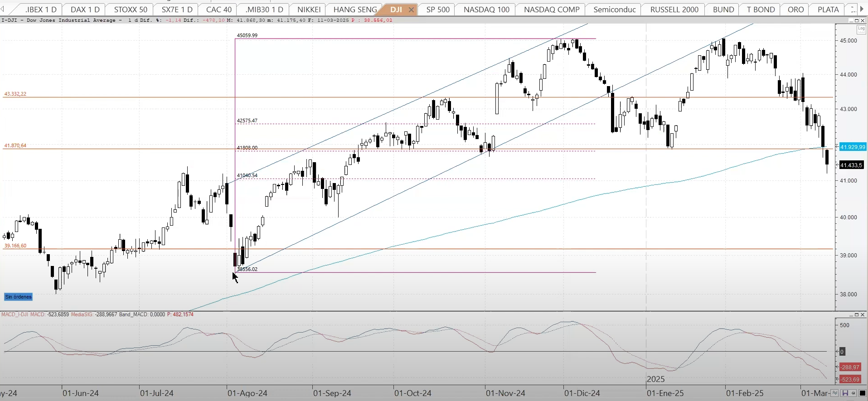Click the 45059.99 Fibonacci level label
Screen dimensions: 868x401
point(247,35)
